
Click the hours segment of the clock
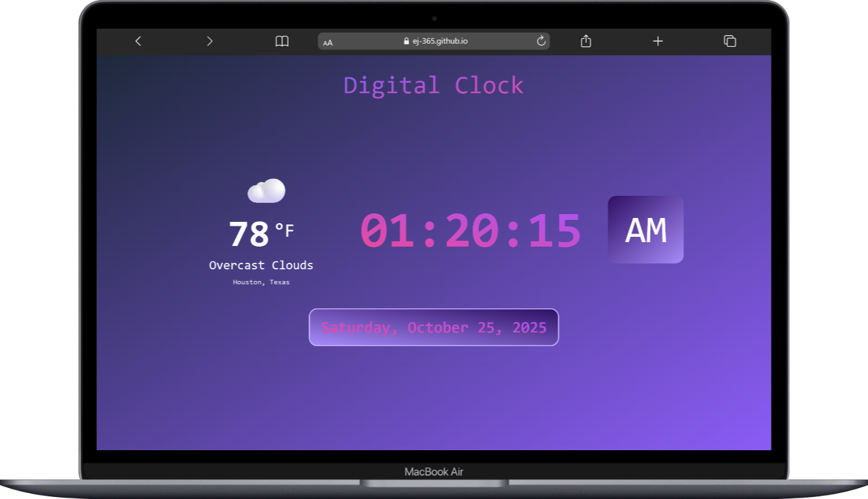388,230
